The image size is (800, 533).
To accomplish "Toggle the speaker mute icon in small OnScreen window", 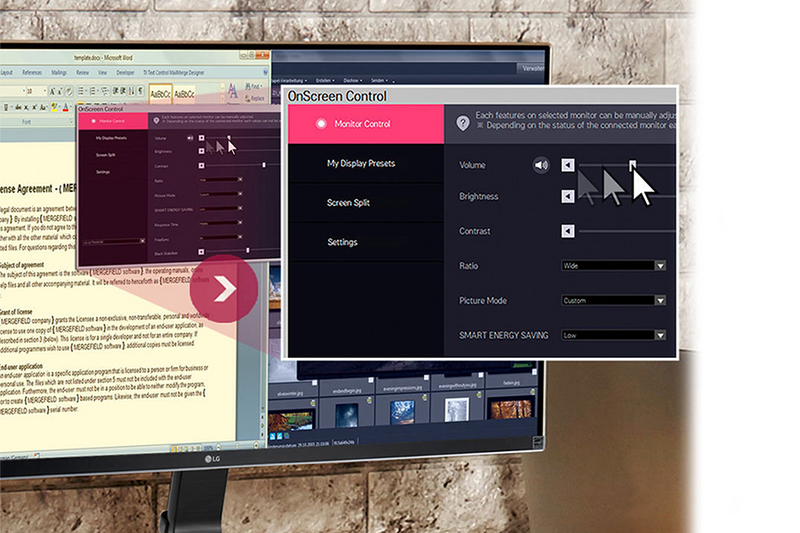I will (190, 138).
